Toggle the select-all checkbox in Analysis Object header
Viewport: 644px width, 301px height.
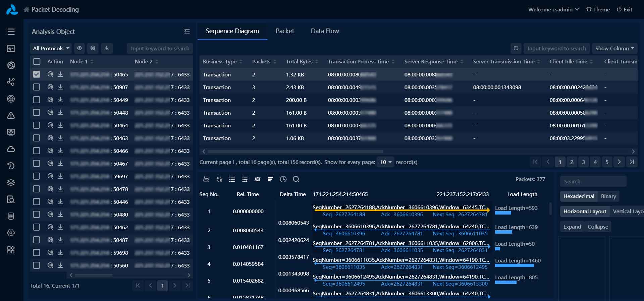coord(37,61)
